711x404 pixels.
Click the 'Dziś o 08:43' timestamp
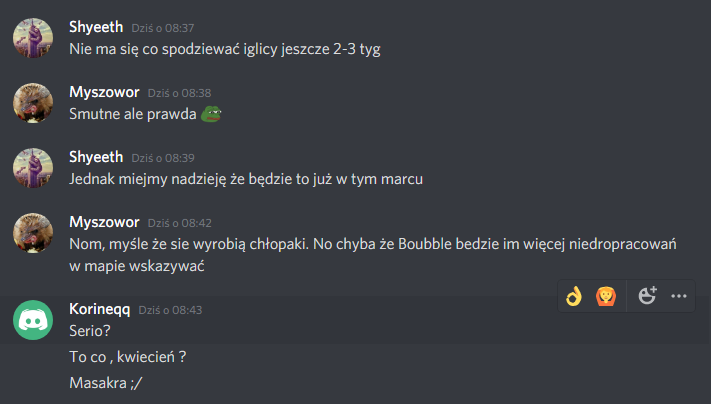coord(170,310)
